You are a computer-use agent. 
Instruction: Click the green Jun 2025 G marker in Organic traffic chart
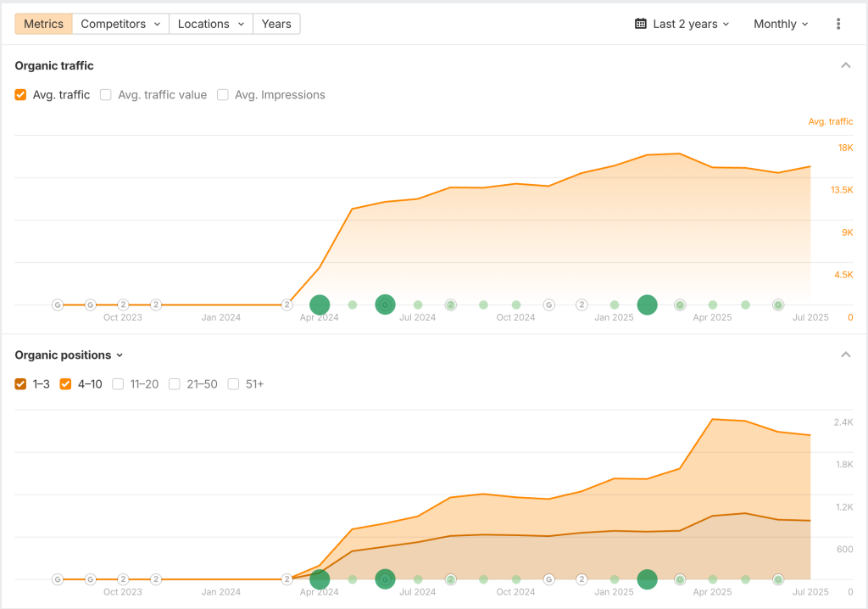click(x=778, y=304)
